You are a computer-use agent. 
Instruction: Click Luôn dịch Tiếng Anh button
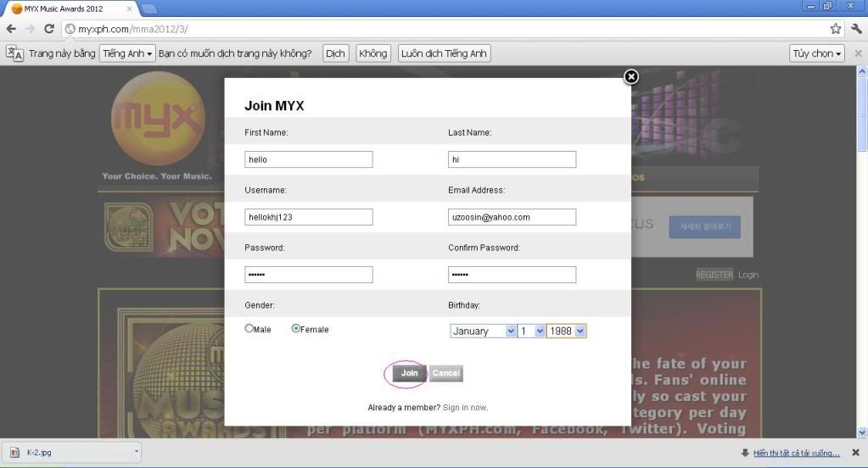pyautogui.click(x=444, y=53)
